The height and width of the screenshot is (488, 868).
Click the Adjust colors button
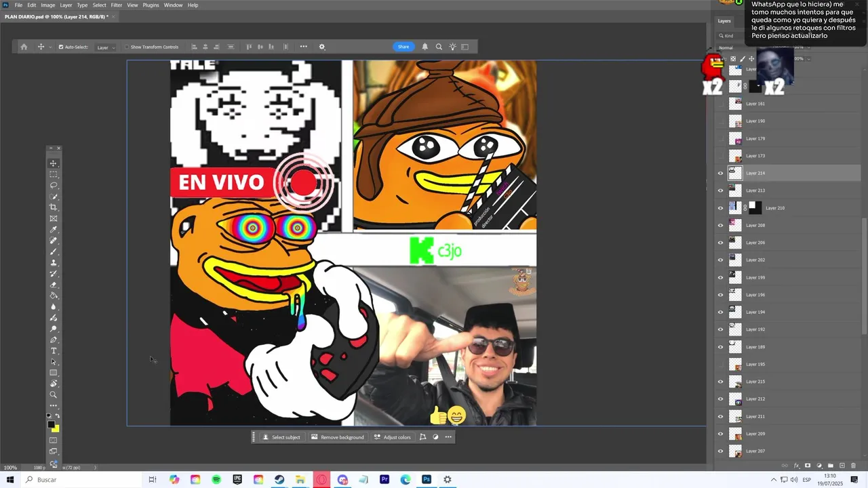[x=392, y=437]
